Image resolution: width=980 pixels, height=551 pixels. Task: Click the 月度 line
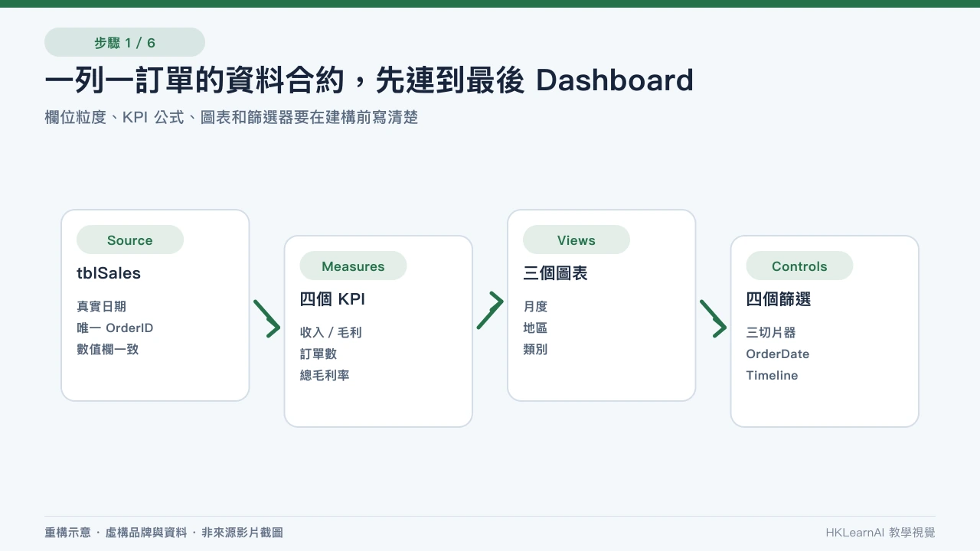535,306
